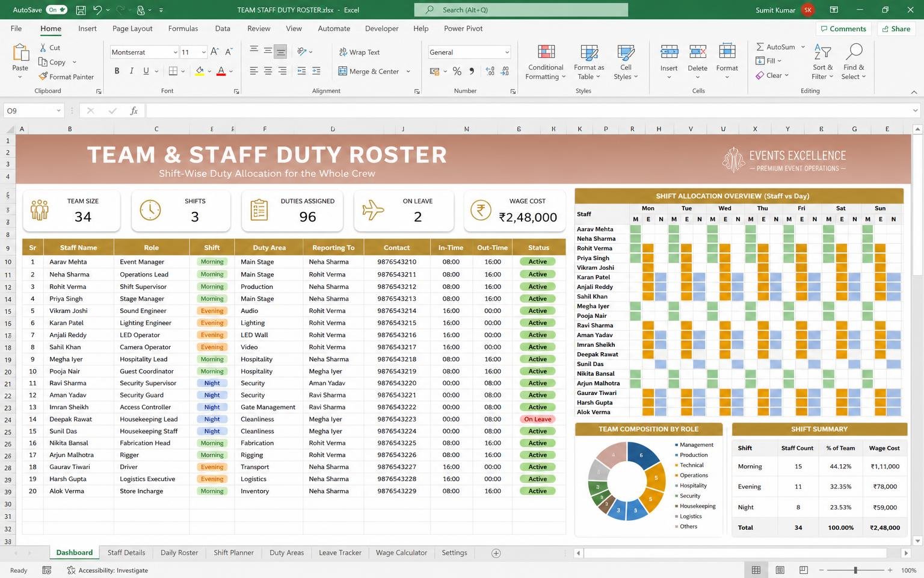Click the Undo arrow icon
This screenshot has width=924, height=578.
tap(97, 10)
